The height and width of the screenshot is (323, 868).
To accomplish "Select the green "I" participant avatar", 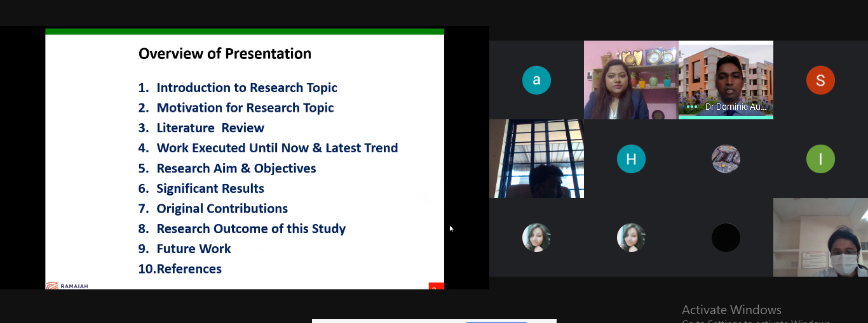I will coord(820,159).
